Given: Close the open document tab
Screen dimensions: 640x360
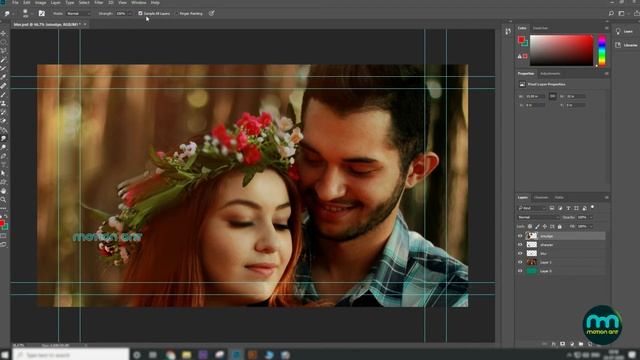Looking at the screenshot, I should (x=85, y=24).
